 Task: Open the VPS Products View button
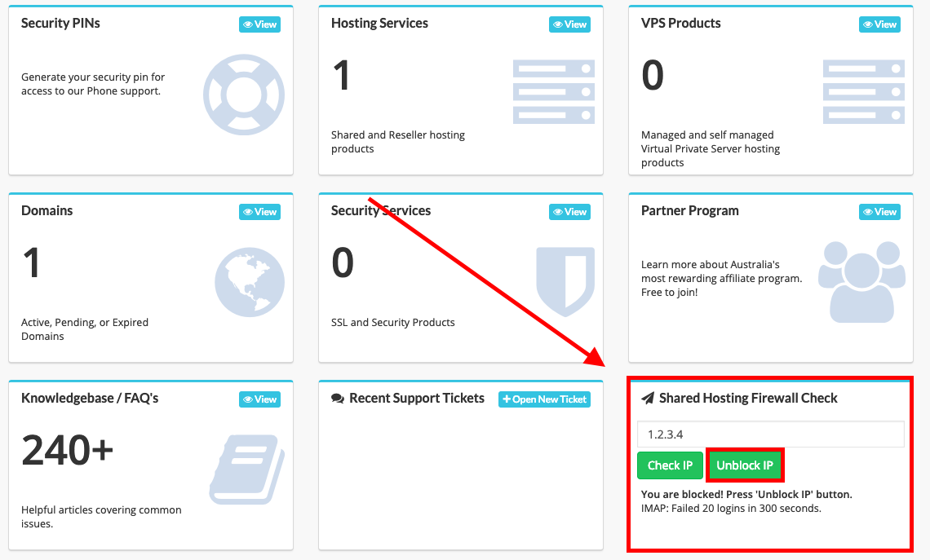click(879, 24)
